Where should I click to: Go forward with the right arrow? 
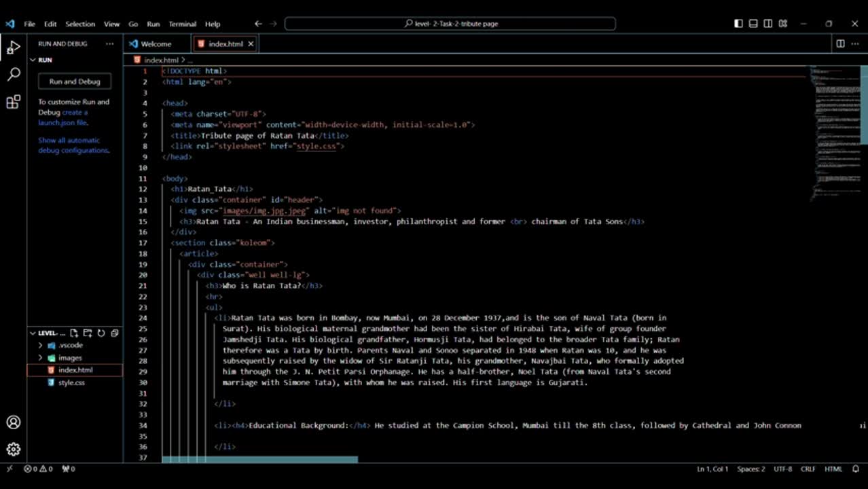[273, 24]
